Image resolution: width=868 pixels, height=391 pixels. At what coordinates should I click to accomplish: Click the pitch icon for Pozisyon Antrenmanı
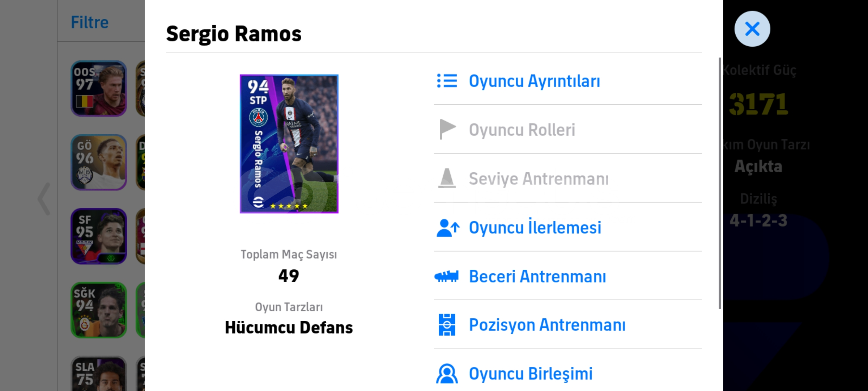pos(447,325)
